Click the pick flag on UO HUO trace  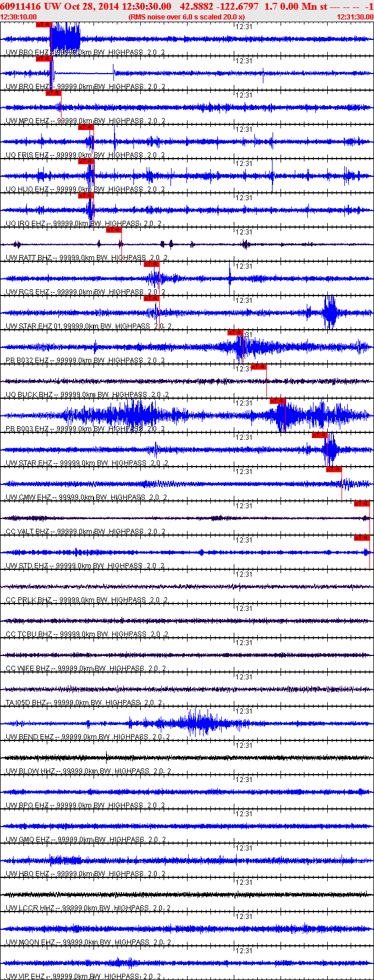[x=86, y=161]
